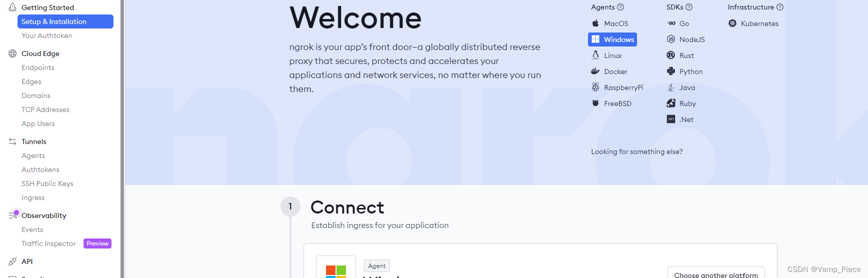
Task: Choose the RaspberryPi agent link
Action: (623, 87)
